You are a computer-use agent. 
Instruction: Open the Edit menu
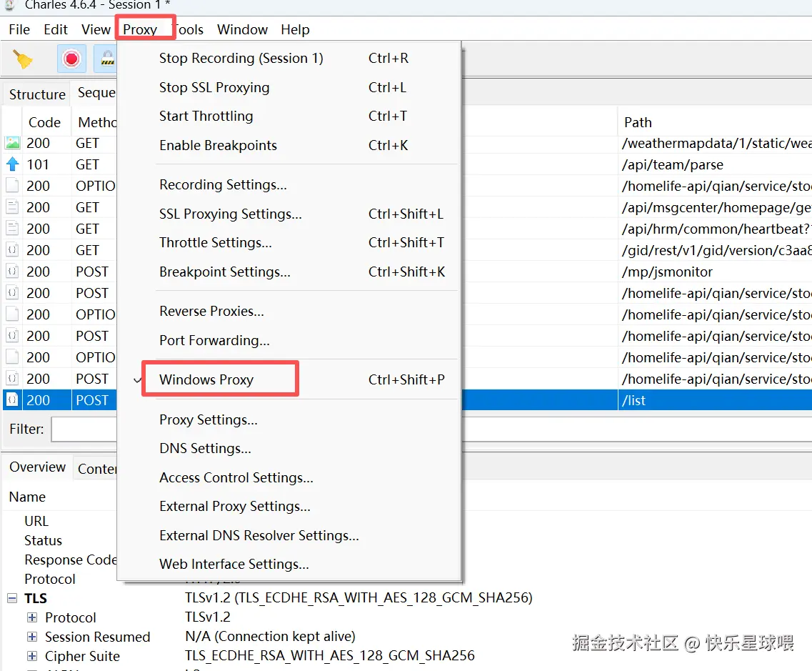point(56,29)
